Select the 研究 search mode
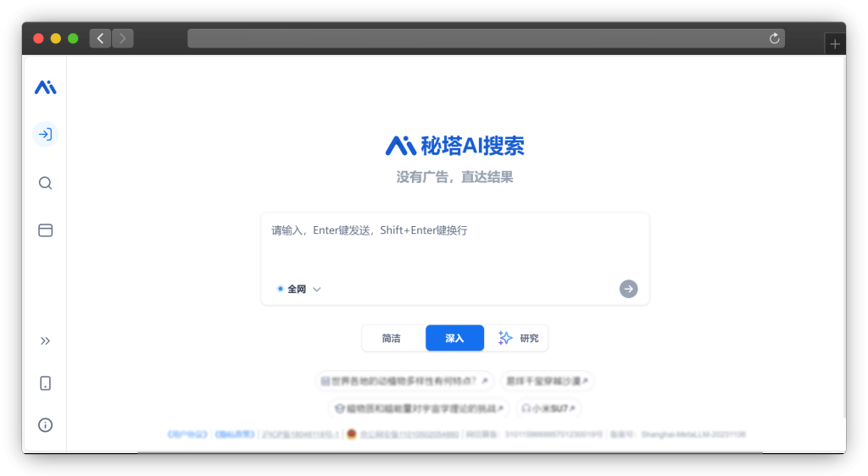The width and height of the screenshot is (868, 476). coord(519,338)
